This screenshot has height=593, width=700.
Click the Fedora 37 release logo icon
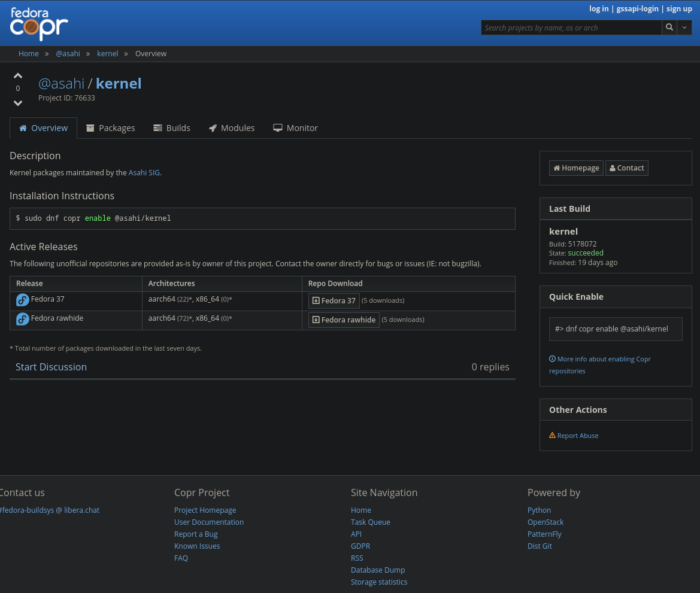pyautogui.click(x=22, y=300)
